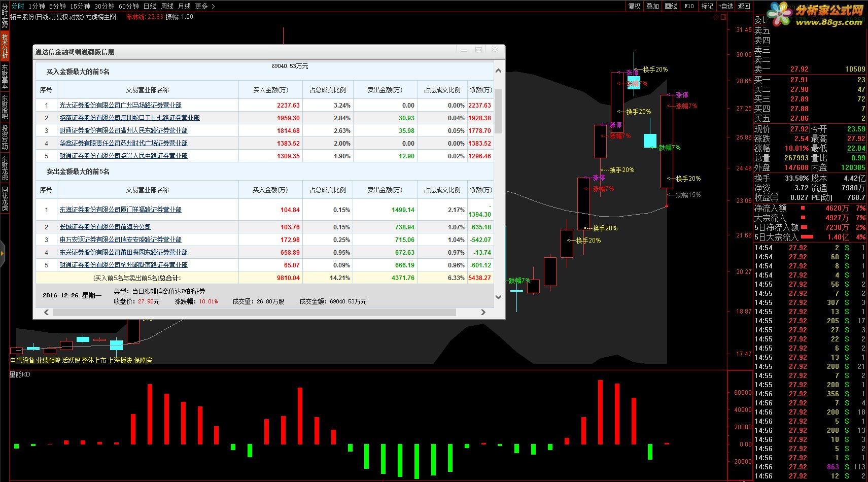Click the 业绩预降 tag
The width and height of the screenshot is (868, 482).
[48, 360]
